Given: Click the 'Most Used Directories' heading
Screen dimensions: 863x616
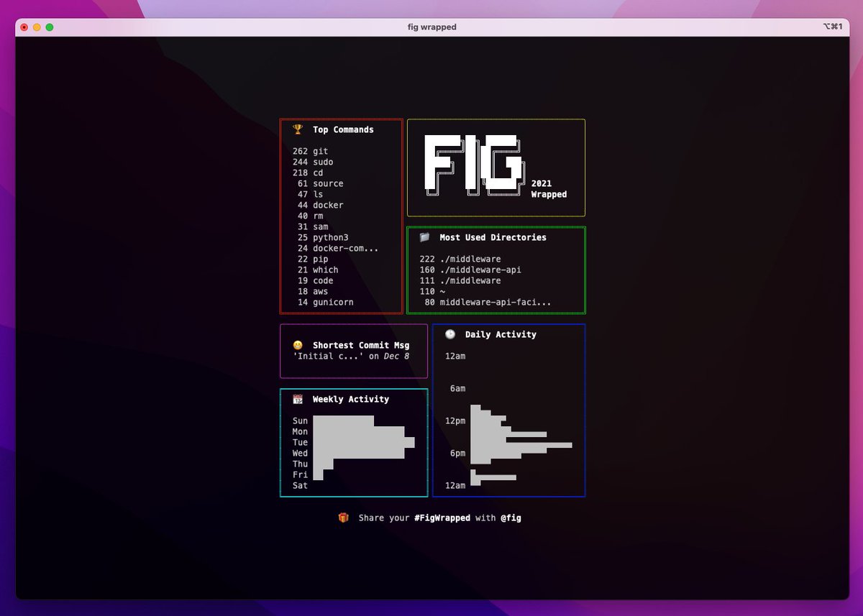Looking at the screenshot, I should [x=493, y=237].
